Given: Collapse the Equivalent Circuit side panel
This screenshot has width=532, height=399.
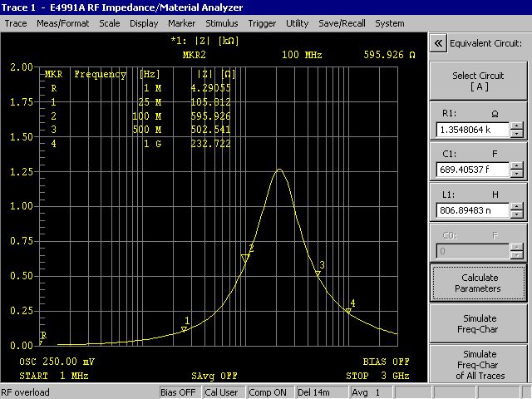Looking at the screenshot, I should click(438, 42).
